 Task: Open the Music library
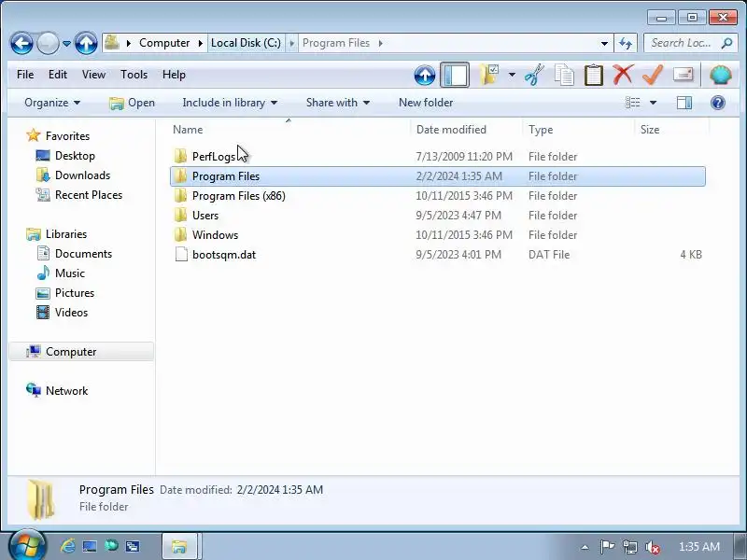coord(69,273)
